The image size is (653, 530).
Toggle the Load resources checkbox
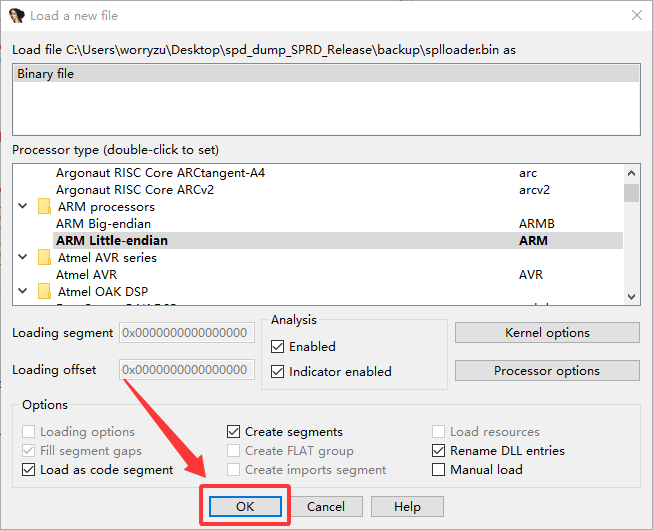tap(438, 432)
